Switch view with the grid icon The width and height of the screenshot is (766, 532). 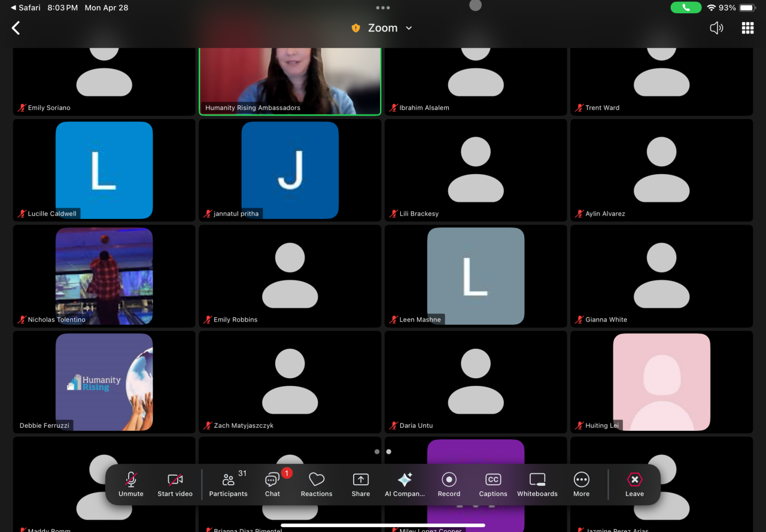tap(747, 28)
